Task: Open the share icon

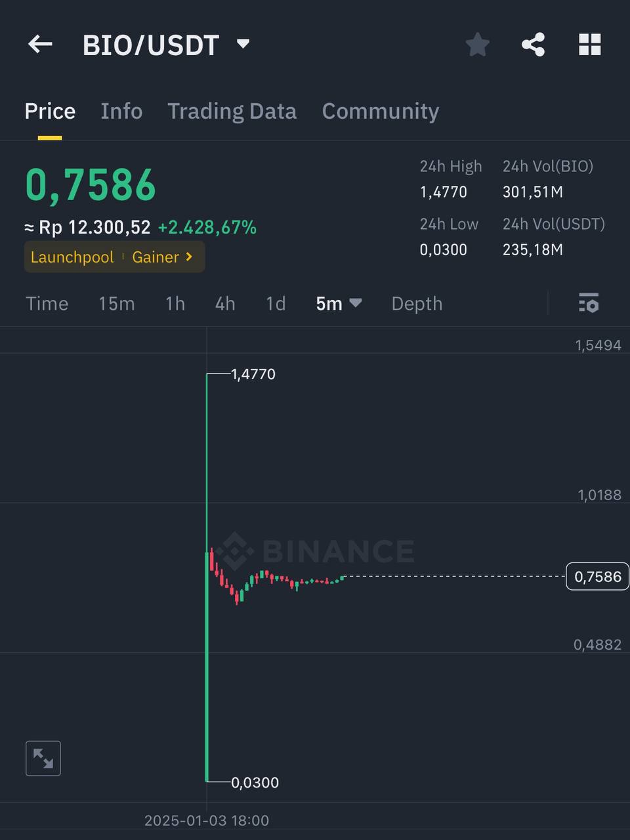Action: (533, 45)
